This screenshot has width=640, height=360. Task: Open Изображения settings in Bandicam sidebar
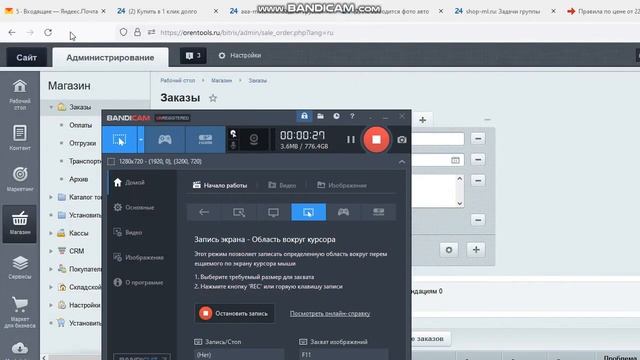tap(138, 258)
